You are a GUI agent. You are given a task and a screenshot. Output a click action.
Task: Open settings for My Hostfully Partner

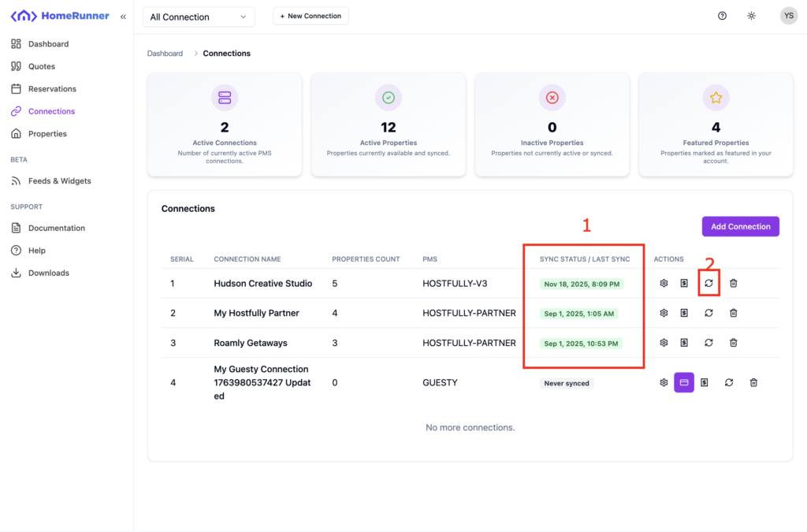point(664,313)
